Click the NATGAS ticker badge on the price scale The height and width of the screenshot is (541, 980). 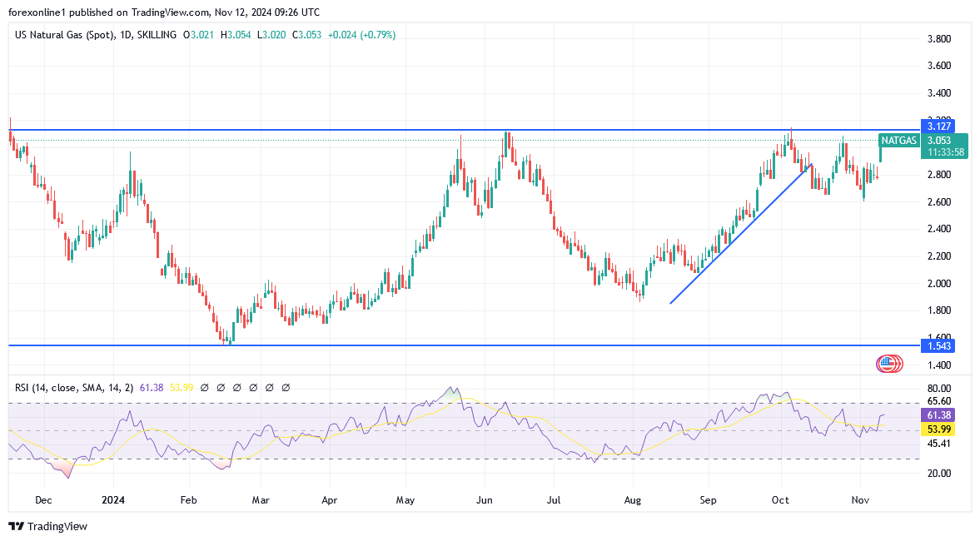point(898,141)
